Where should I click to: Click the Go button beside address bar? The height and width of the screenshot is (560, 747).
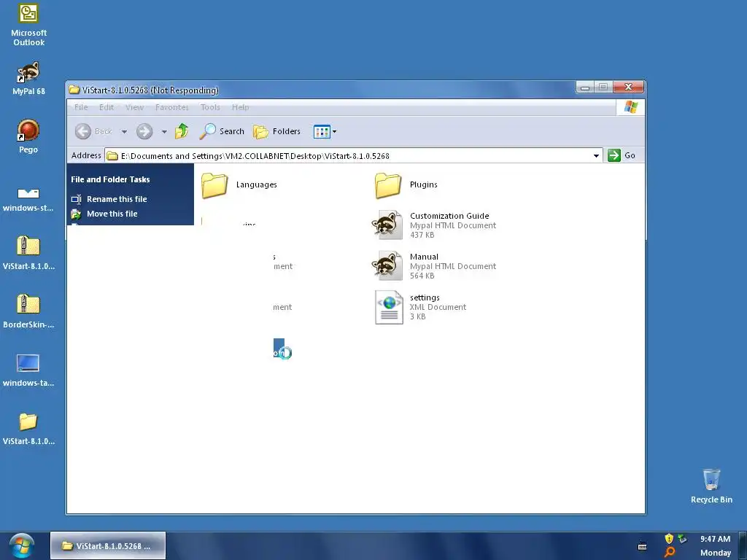(622, 155)
